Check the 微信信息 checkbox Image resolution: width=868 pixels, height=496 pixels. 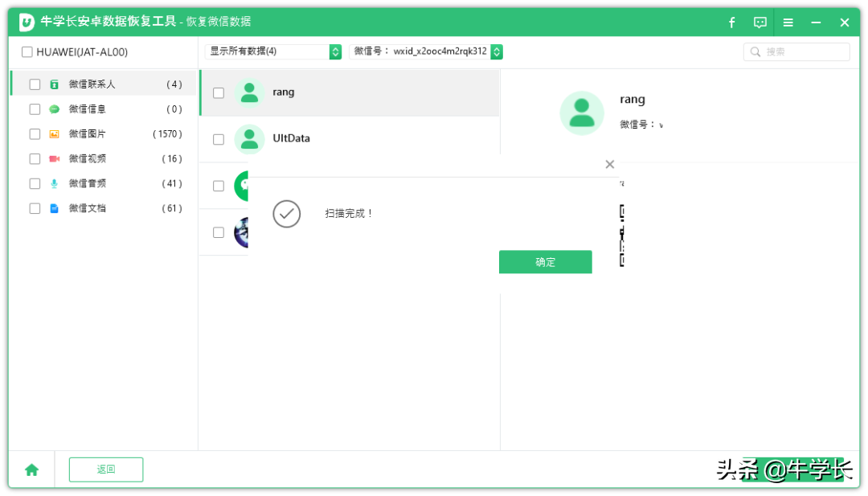click(x=35, y=109)
